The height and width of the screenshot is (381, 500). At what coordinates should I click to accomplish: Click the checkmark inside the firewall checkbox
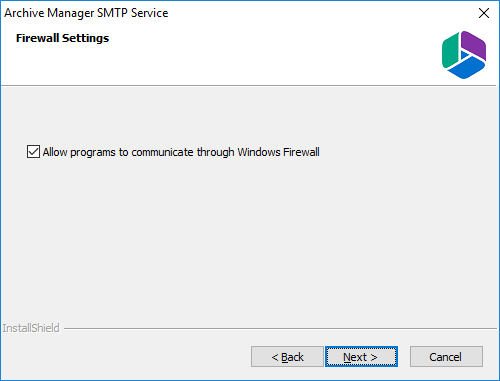click(x=33, y=152)
